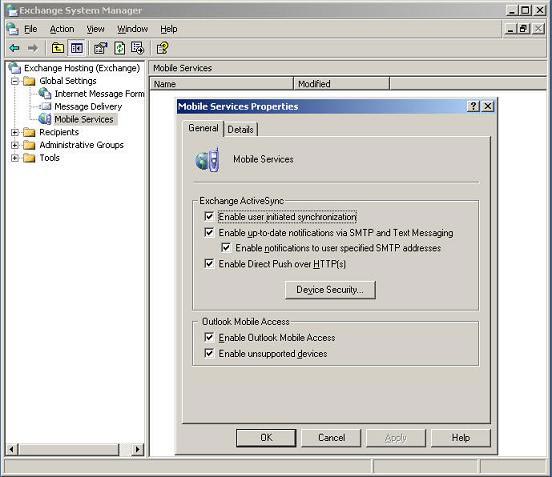Select the Global Settings folder
552x477 pixels.
(68, 81)
